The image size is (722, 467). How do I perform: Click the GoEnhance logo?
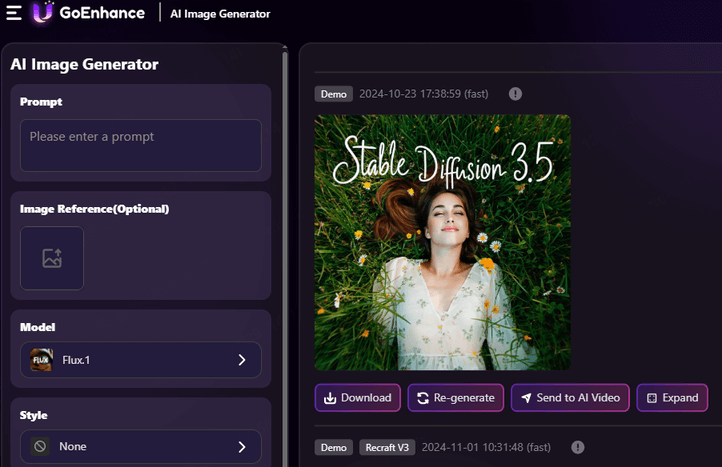click(x=42, y=12)
